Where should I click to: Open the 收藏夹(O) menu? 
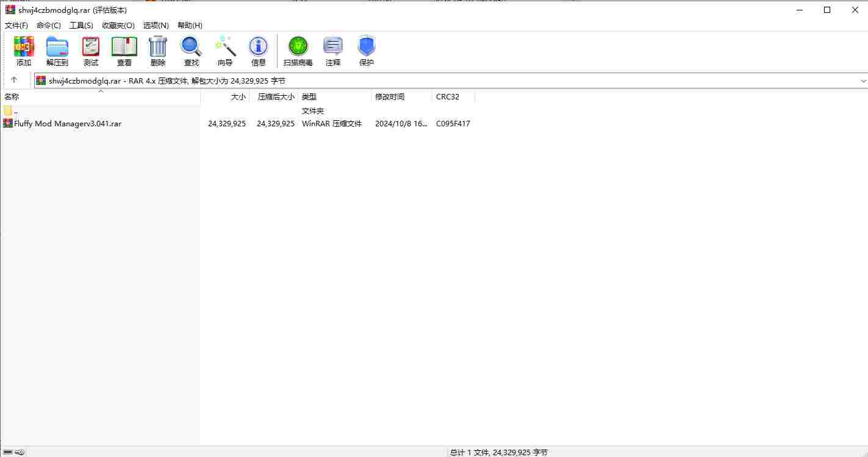pyautogui.click(x=118, y=25)
